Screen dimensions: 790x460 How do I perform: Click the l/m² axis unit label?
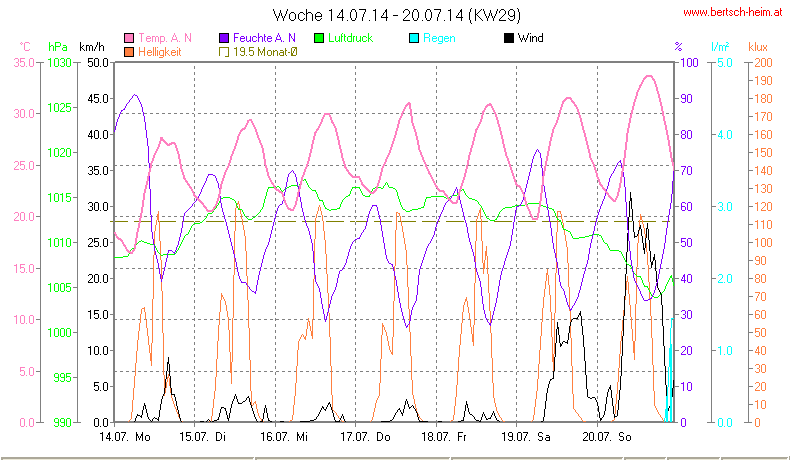pos(720,47)
